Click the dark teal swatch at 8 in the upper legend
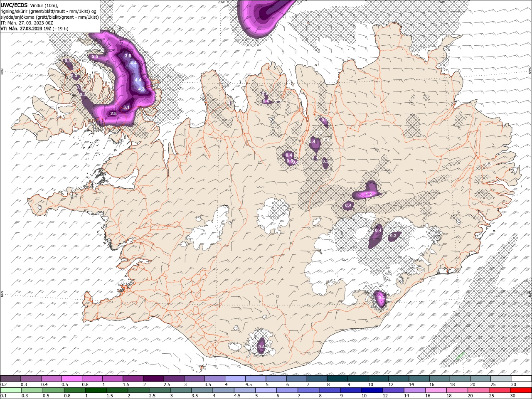This screenshot has height=399, width=532. [337, 379]
